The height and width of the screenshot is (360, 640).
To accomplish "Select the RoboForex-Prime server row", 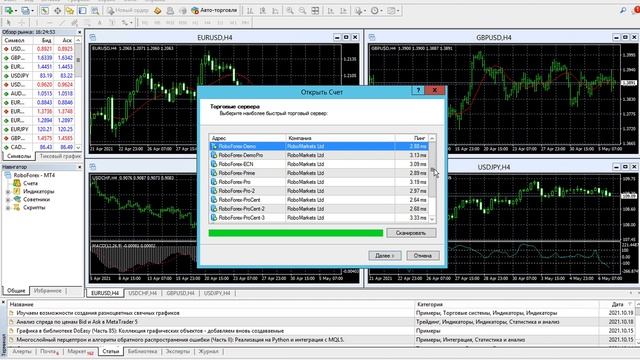I will coord(319,173).
